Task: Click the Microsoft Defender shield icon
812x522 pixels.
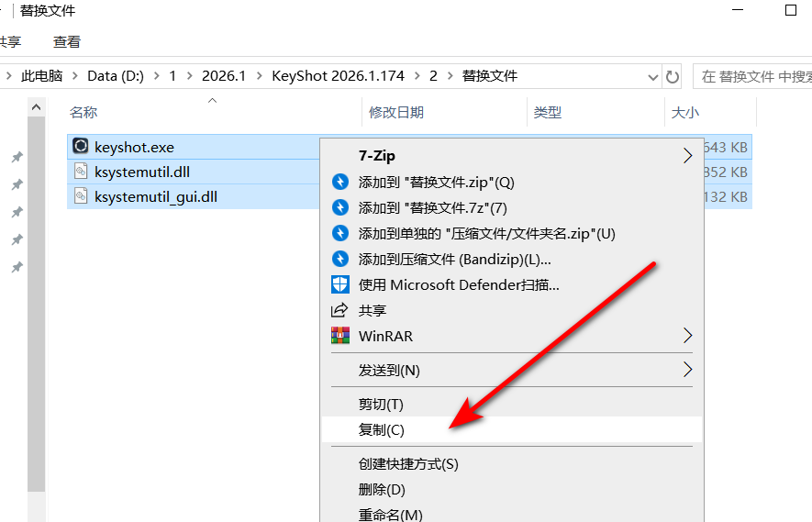Action: coord(340,284)
